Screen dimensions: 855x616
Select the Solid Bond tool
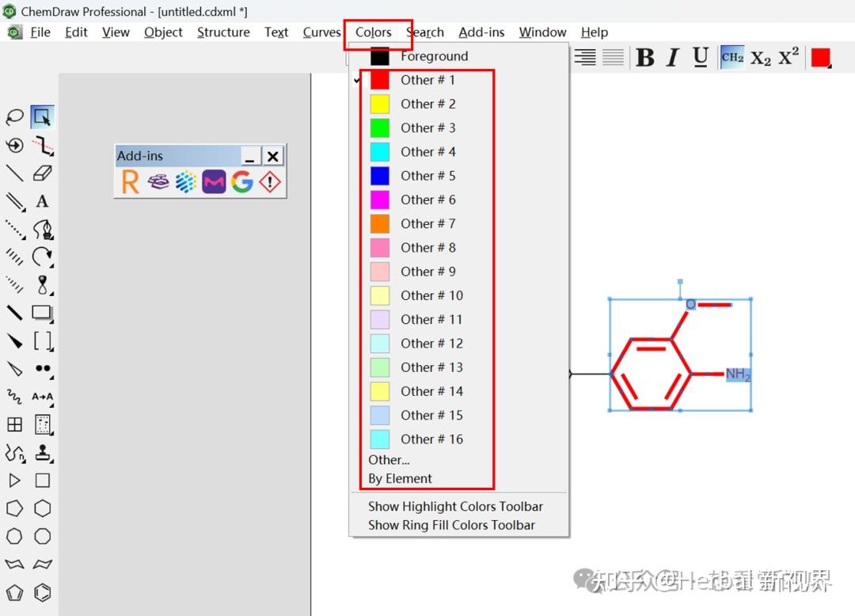14,173
